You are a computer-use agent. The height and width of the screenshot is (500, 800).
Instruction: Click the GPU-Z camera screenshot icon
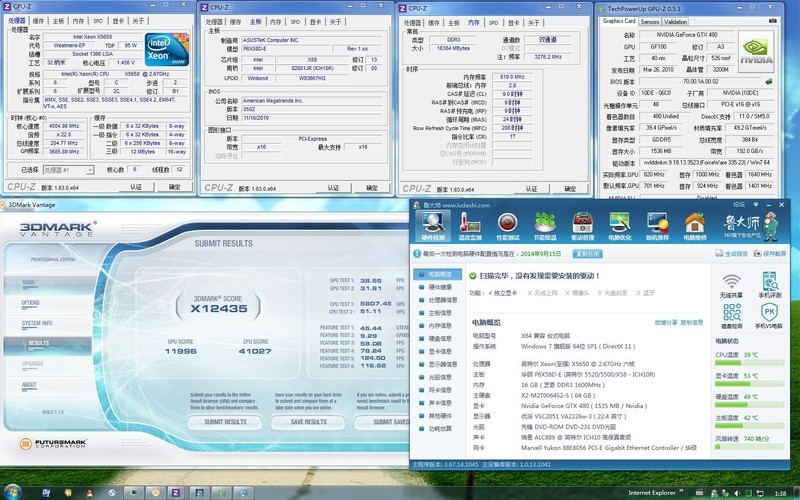773,21
